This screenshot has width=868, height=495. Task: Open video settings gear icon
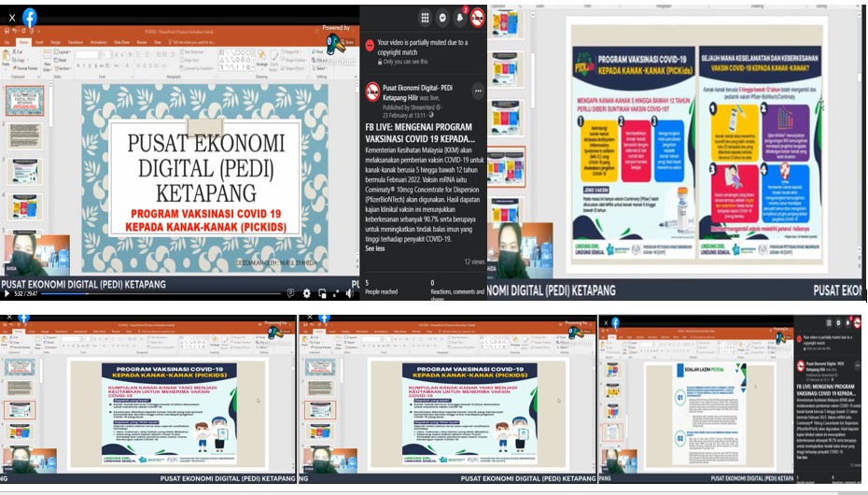pyautogui.click(x=307, y=293)
